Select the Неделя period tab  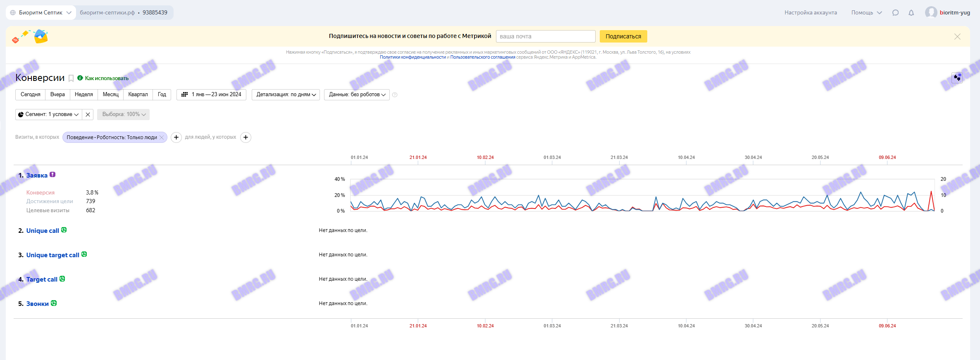click(x=83, y=95)
